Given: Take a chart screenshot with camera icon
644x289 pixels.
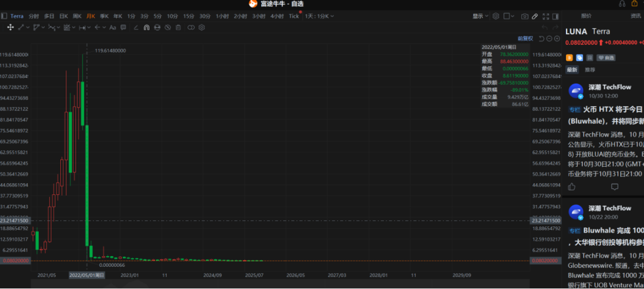Looking at the screenshot, I should [525, 16].
